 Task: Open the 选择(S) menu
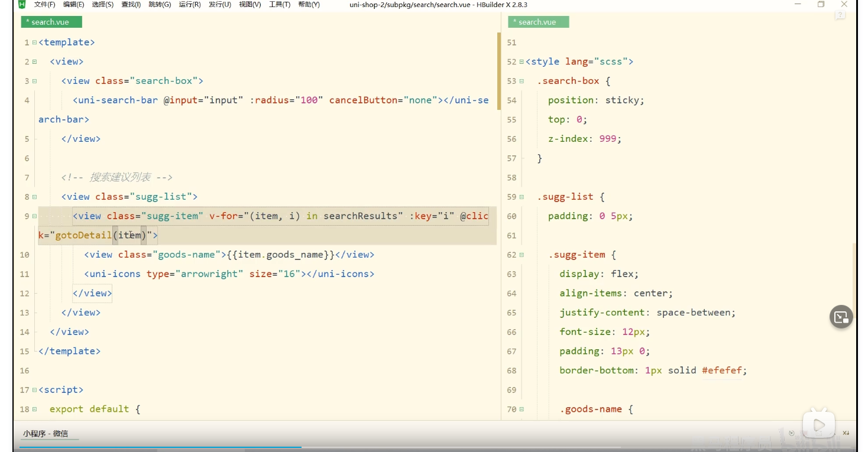[x=102, y=4]
